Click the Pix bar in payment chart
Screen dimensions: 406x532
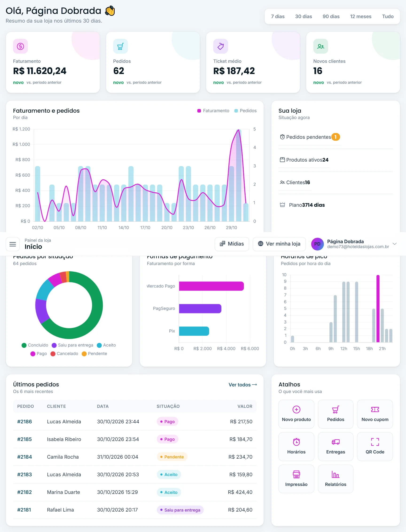tap(194, 331)
